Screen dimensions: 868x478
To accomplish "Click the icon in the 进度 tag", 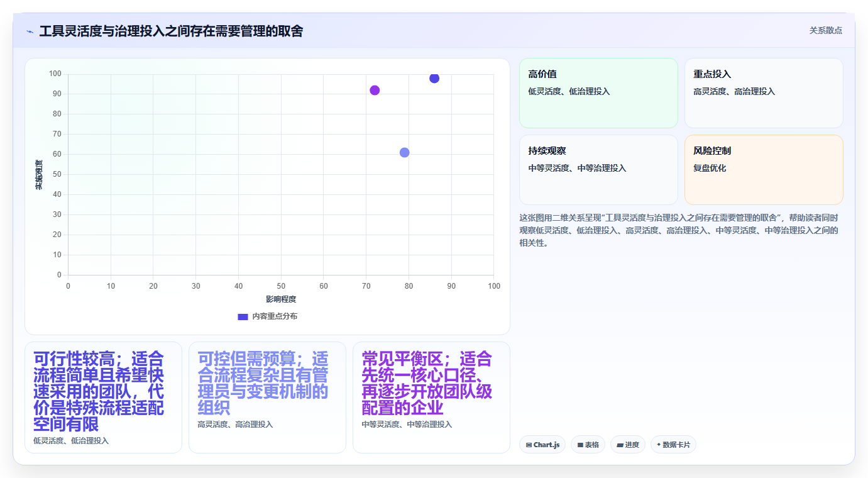I will coord(620,445).
